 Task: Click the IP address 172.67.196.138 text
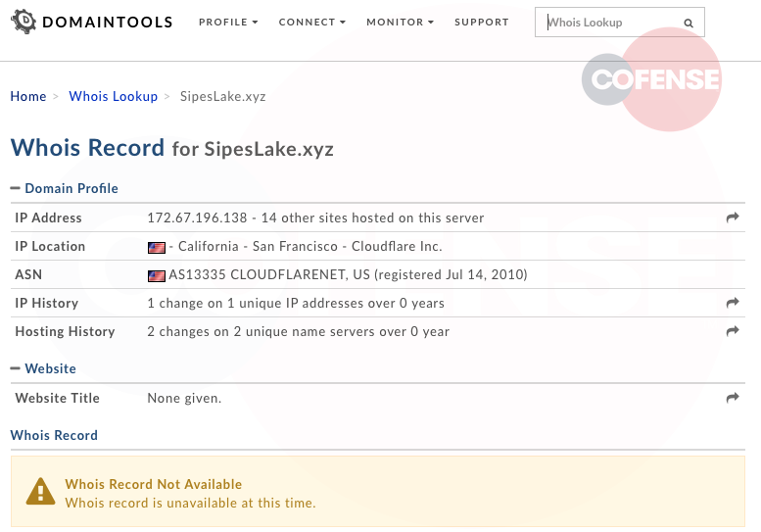tap(197, 218)
